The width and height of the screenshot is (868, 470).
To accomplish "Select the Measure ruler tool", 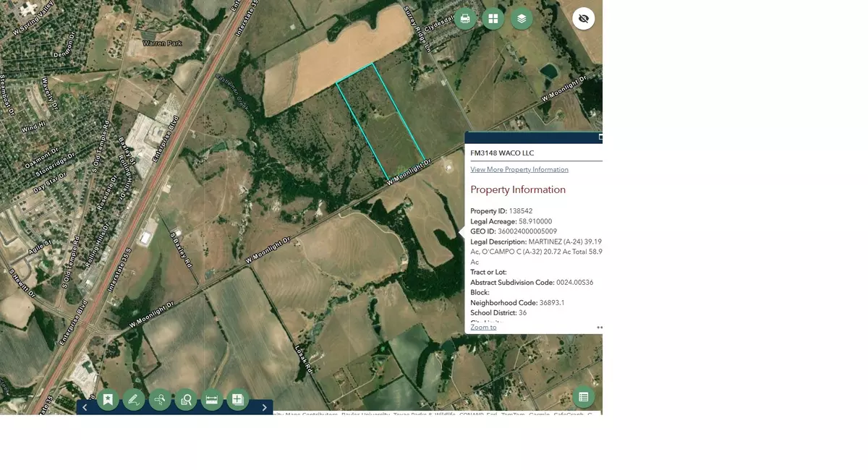I will (x=212, y=399).
